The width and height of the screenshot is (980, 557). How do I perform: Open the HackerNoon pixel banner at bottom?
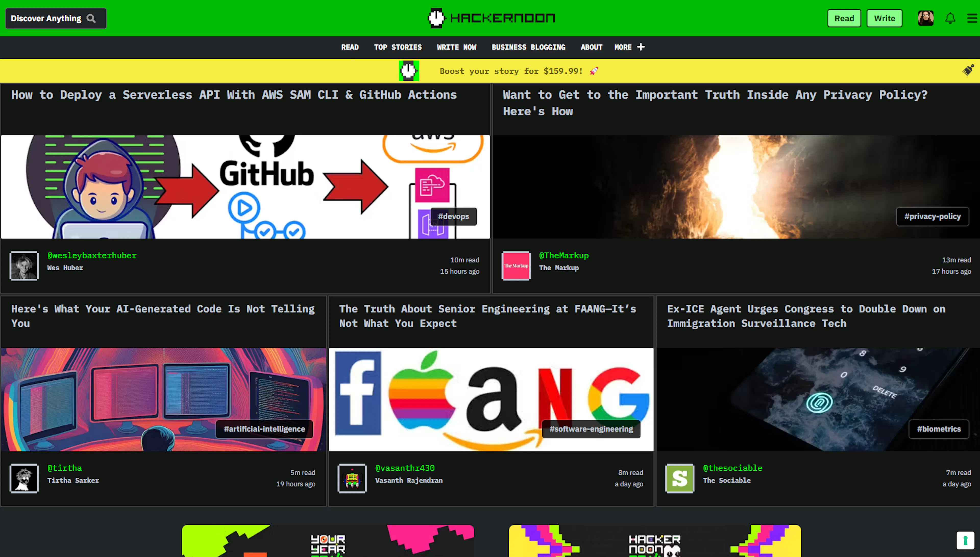(x=655, y=541)
